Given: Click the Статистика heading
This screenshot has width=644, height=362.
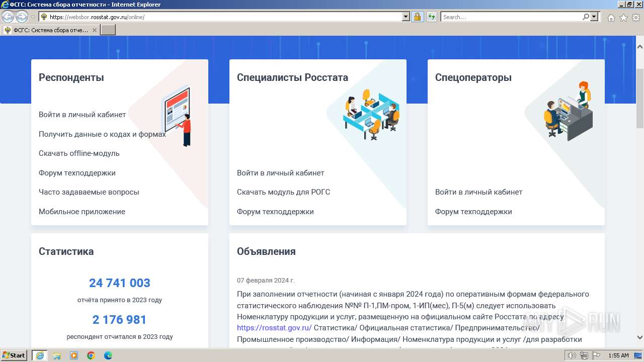Looking at the screenshot, I should [x=66, y=251].
